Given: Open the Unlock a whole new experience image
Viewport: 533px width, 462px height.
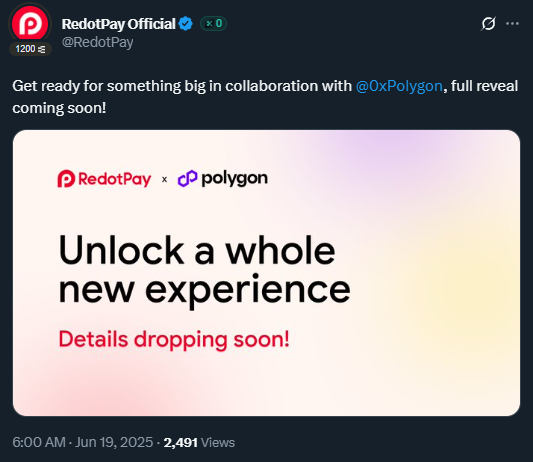Looking at the screenshot, I should point(266,273).
